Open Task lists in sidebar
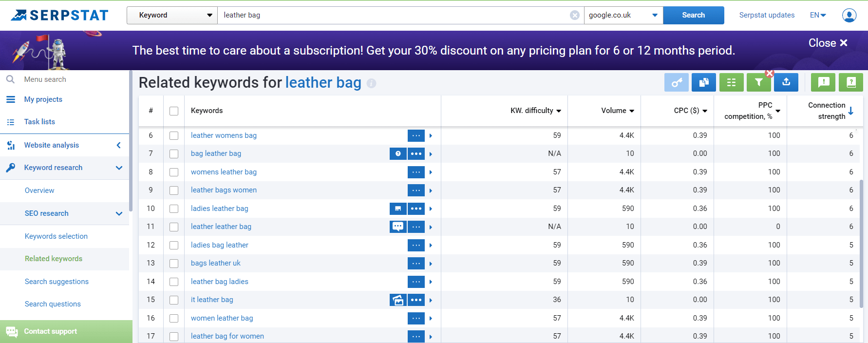Screen dimensions: 868x343 coord(39,122)
